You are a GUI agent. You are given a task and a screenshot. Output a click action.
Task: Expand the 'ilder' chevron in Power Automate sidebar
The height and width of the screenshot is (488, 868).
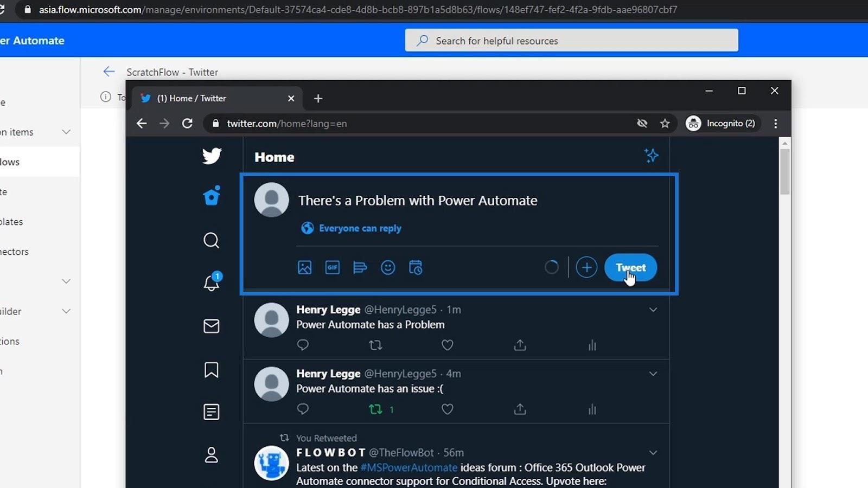(66, 311)
